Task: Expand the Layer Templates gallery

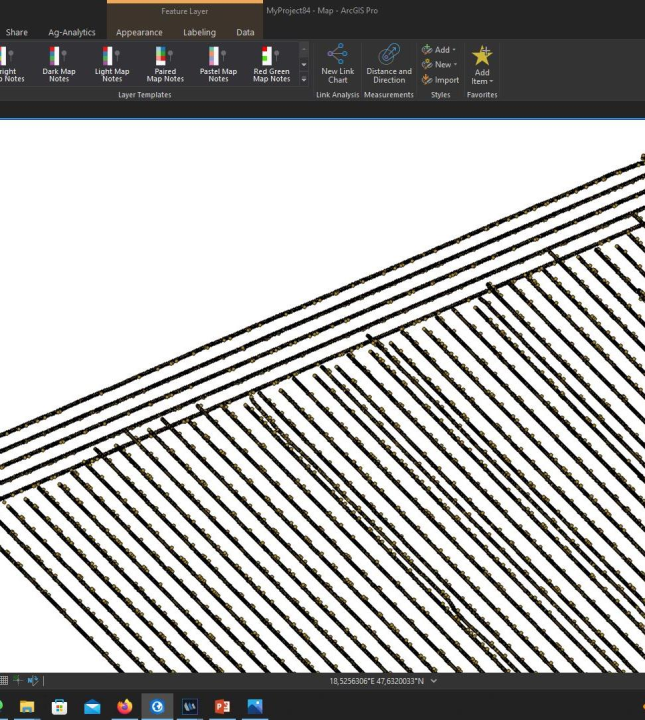Action: tap(304, 80)
